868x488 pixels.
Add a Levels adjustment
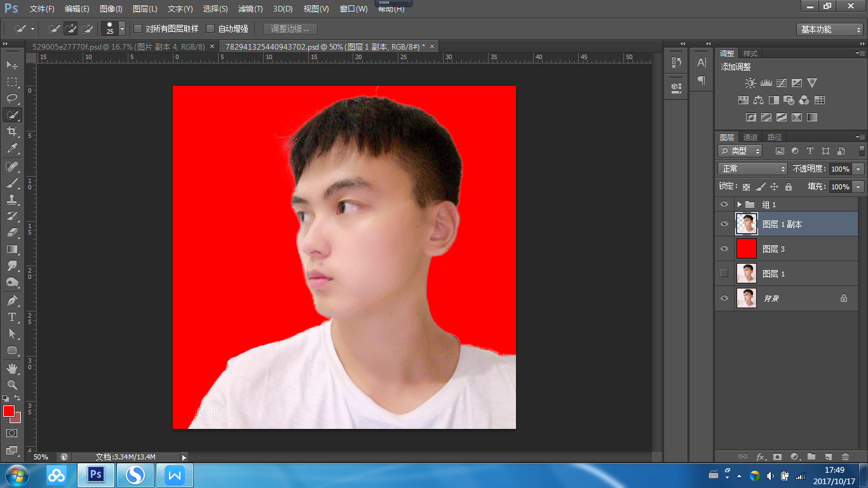[766, 83]
